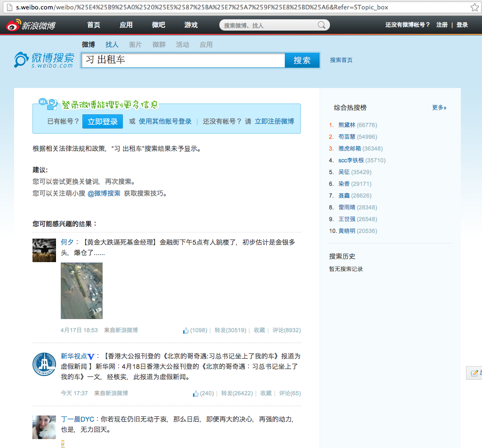Open 丁一晨DYC avatar picture

point(44,427)
